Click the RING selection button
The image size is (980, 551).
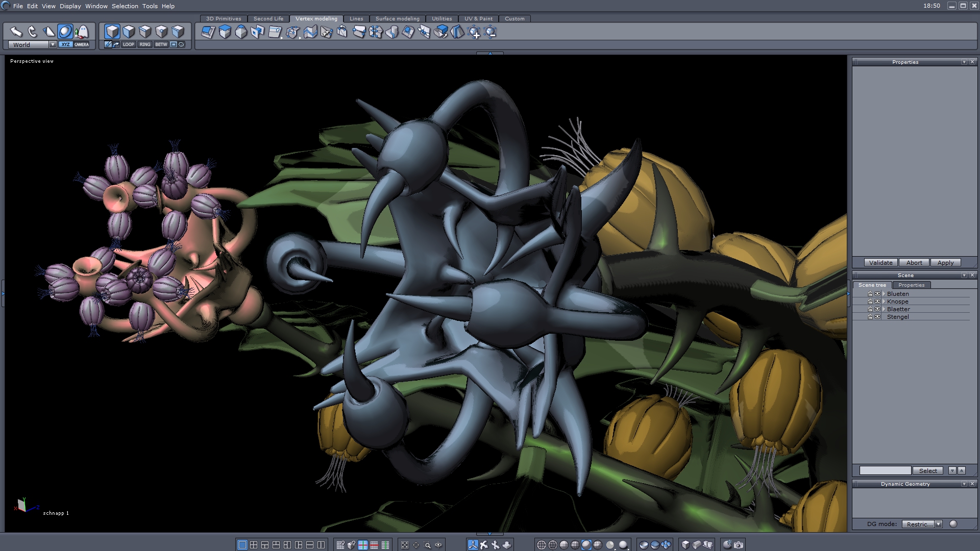click(x=145, y=44)
